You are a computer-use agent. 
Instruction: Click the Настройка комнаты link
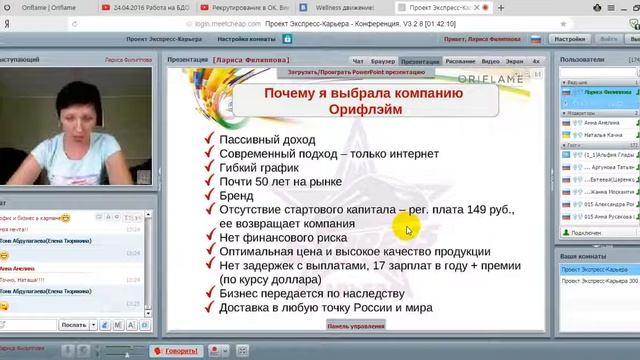click(x=246, y=39)
